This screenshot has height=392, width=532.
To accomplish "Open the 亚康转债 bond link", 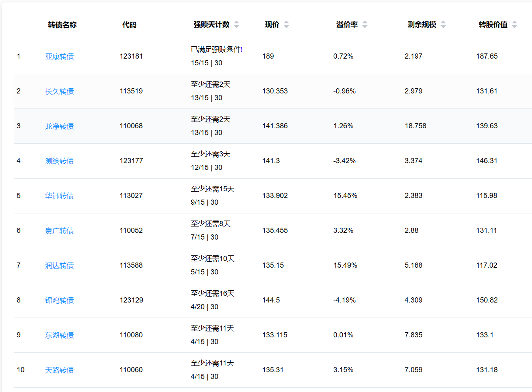I will [59, 57].
